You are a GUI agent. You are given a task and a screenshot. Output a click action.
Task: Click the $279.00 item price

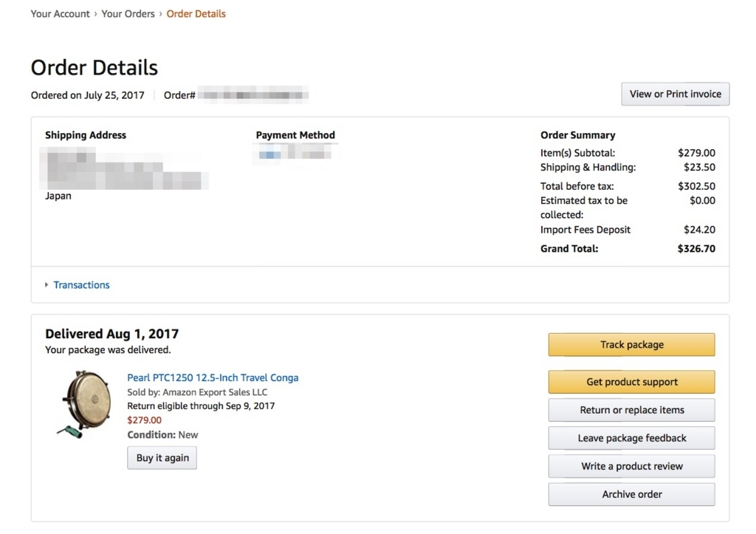click(x=144, y=420)
